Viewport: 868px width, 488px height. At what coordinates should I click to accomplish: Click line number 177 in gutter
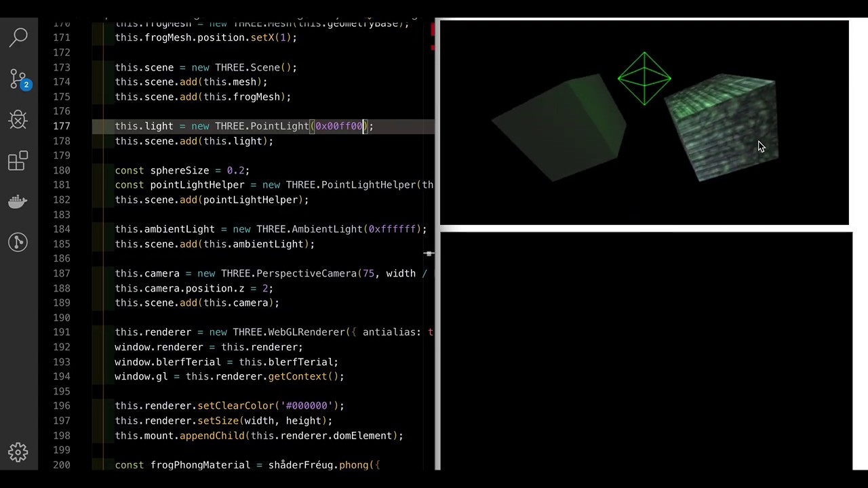[x=62, y=126]
